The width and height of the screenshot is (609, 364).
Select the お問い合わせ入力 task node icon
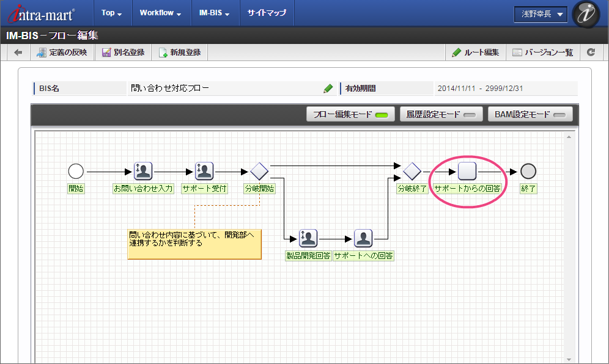[143, 171]
